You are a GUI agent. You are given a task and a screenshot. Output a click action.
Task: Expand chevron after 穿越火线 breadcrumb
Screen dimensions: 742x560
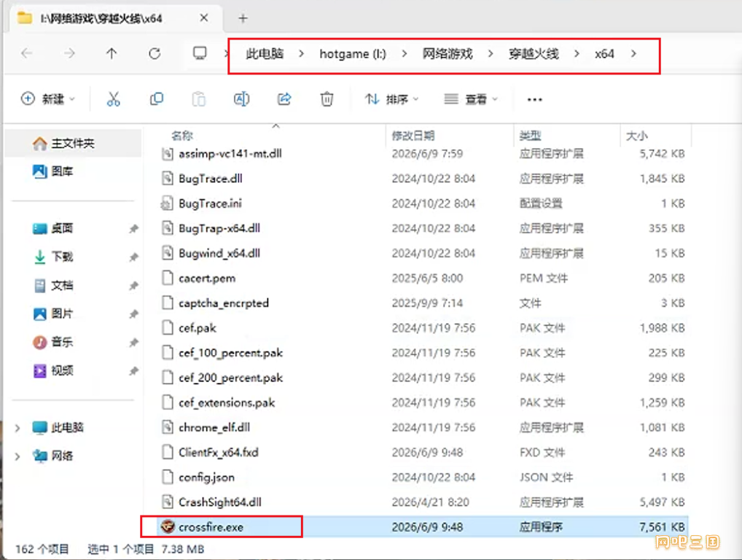(x=577, y=54)
